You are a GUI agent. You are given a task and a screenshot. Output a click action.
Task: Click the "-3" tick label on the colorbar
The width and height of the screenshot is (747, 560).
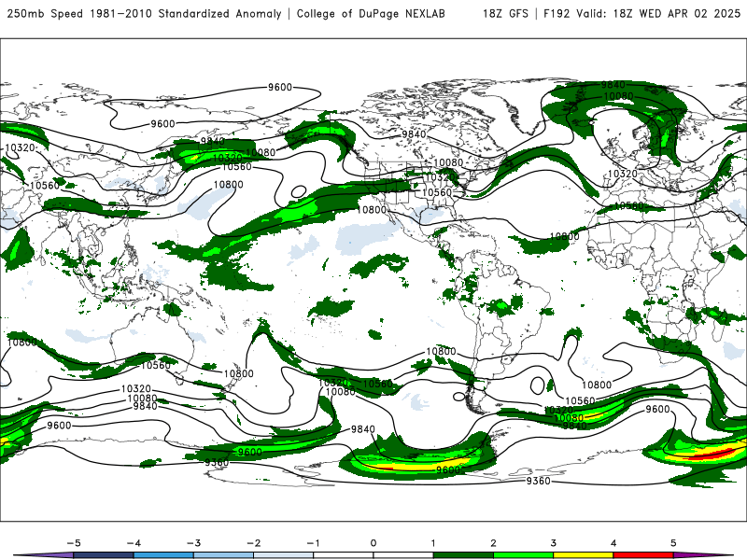[x=193, y=543]
